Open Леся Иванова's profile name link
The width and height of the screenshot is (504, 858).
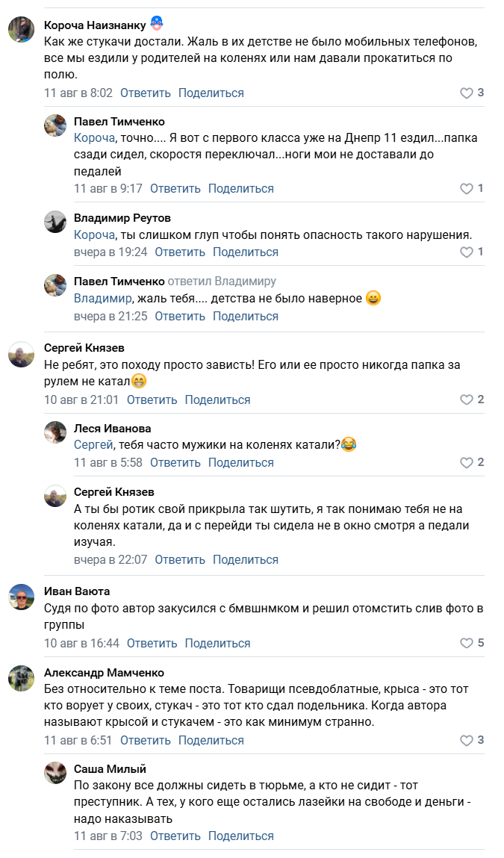(x=112, y=429)
